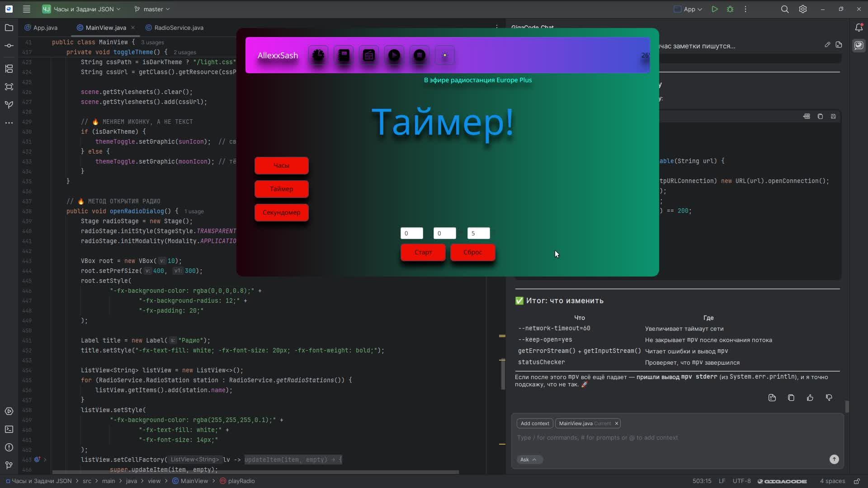Screen dimensions: 868x488
Task: Edit the chat title with the pencil icon
Action: [827, 45]
